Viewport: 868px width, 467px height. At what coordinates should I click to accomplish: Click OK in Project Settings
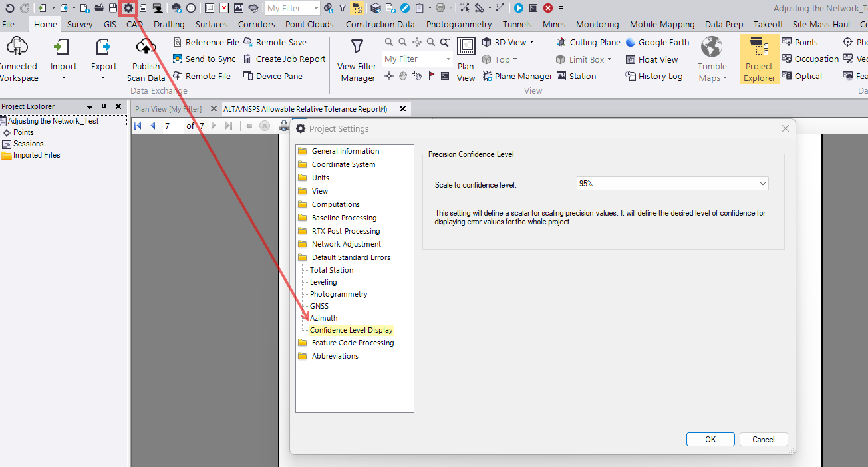(x=710, y=439)
